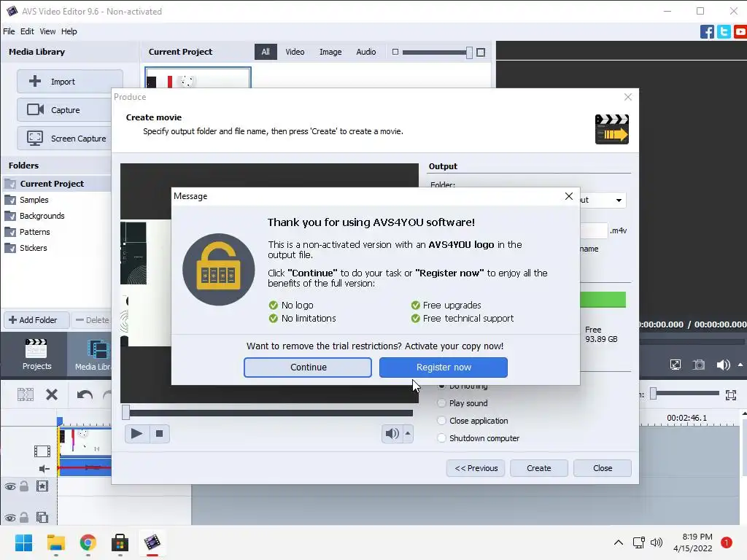Screen dimensions: 747x560
Task: Adjust the timeline zoom slider
Action: tap(654, 393)
